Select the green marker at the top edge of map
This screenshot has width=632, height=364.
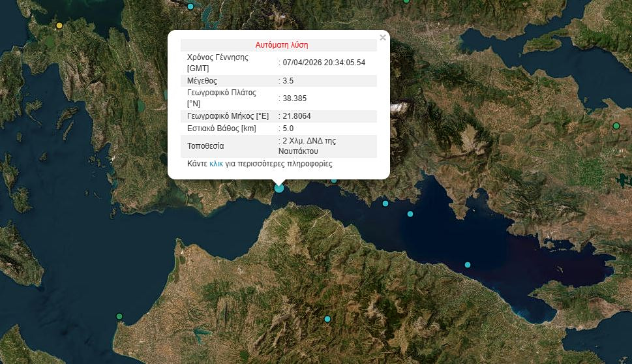[x=406, y=1]
